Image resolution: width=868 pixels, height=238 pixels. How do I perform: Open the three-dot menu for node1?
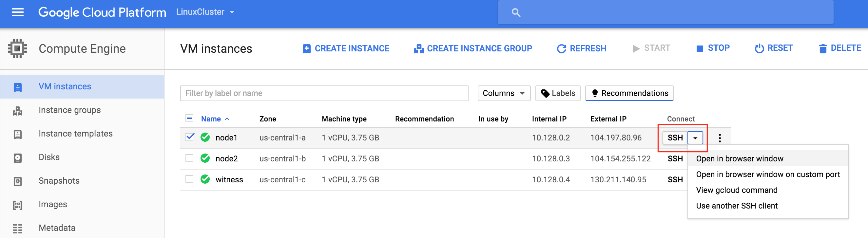(720, 138)
